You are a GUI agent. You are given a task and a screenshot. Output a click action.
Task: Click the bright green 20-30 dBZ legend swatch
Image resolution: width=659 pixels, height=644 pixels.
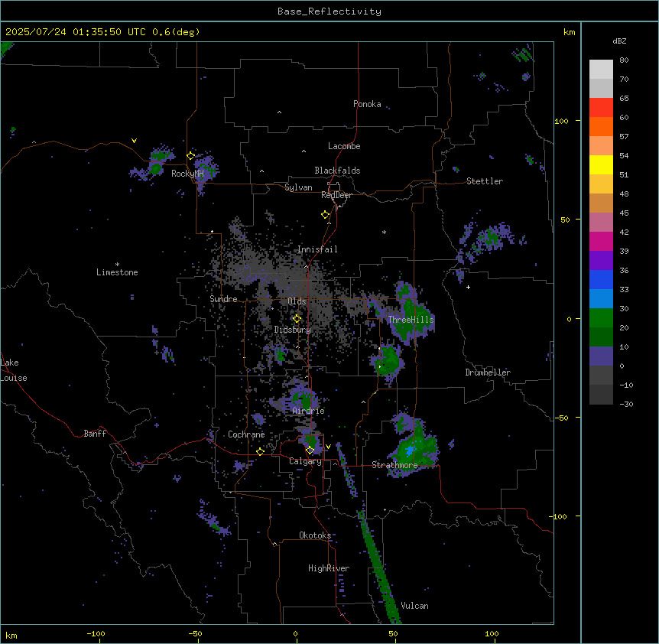(x=601, y=318)
